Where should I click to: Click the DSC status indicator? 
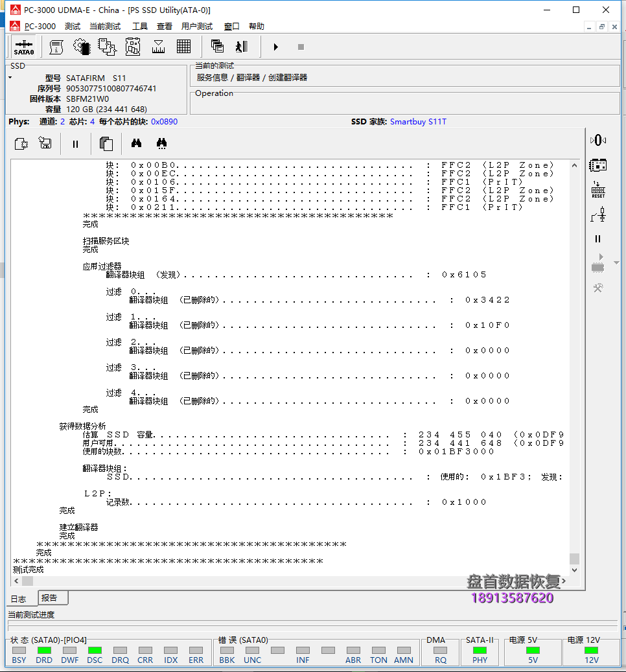(95, 651)
